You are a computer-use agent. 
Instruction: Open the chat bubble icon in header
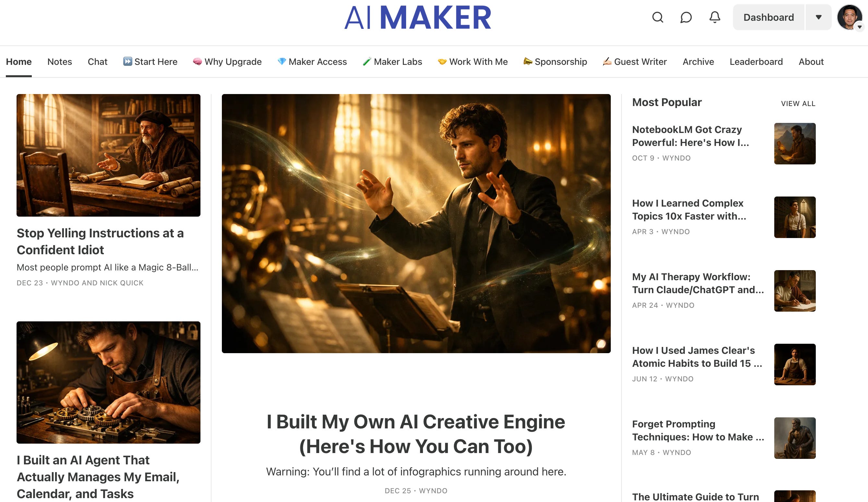pos(686,17)
